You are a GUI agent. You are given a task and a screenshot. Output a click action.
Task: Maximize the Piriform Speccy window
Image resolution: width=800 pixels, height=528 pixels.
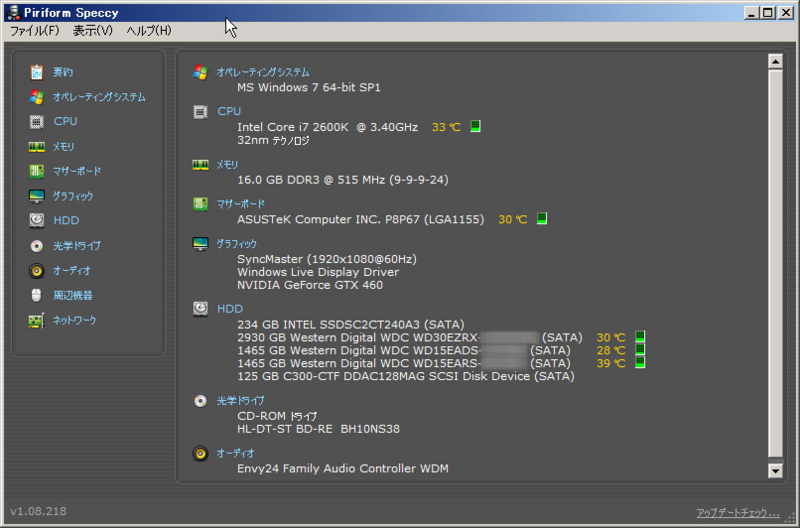click(x=768, y=13)
